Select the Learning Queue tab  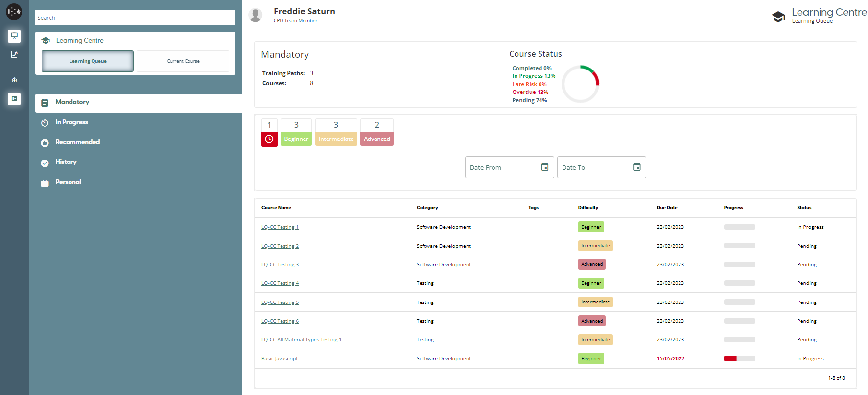click(x=88, y=61)
